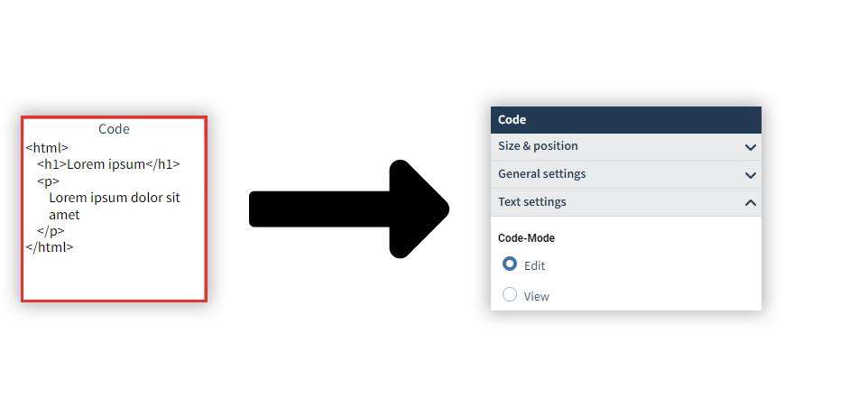
Task: Click the opening <p> tag line
Action: coord(48,181)
